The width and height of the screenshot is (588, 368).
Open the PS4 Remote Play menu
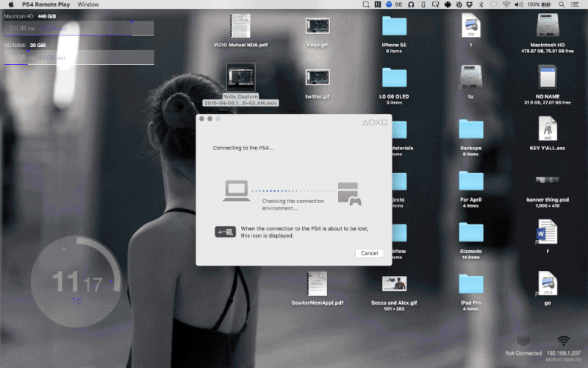(46, 4)
